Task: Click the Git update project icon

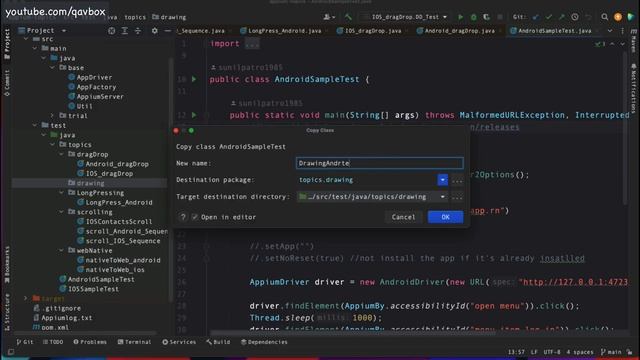Action: 536,17
